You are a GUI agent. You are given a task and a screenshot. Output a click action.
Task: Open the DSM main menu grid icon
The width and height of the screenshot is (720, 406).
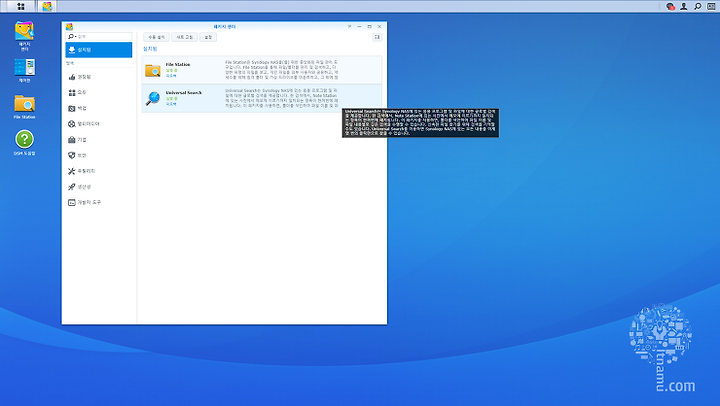point(21,6)
